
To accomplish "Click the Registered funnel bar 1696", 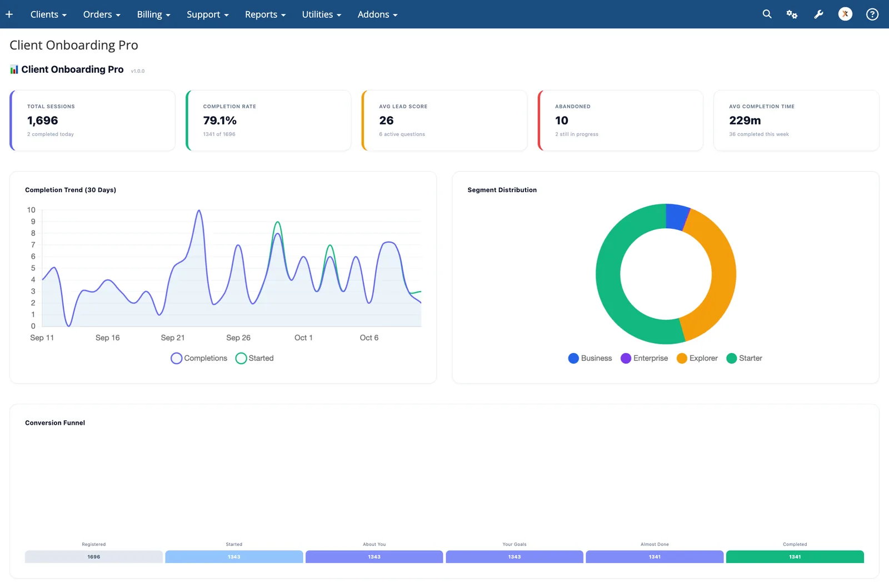I will [94, 556].
